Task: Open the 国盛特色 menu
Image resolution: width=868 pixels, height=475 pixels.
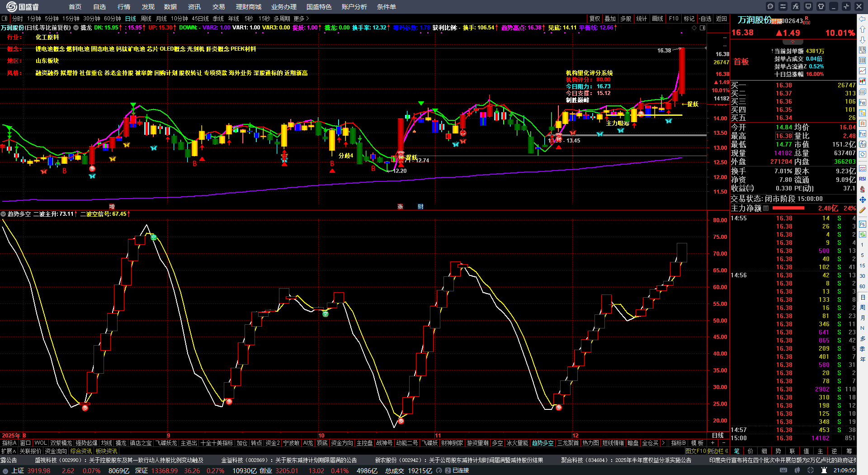Action: coord(319,7)
